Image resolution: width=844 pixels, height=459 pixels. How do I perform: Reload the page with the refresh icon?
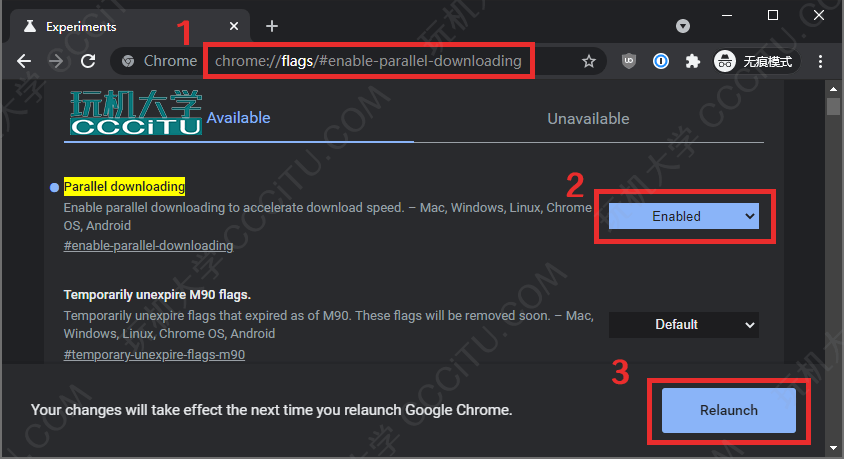tap(88, 61)
